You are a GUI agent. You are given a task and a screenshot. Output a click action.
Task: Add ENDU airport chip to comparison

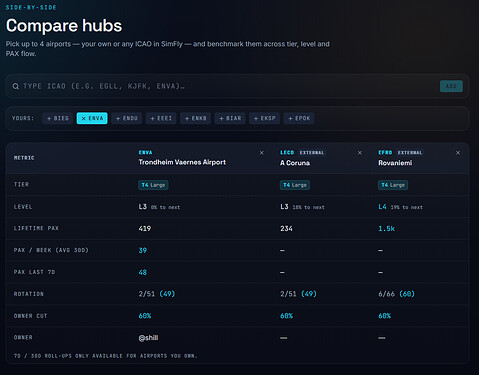(x=127, y=118)
